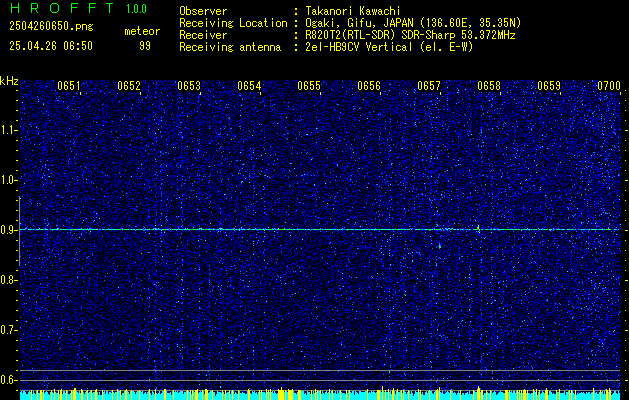The width and height of the screenshot is (629, 400).
Task: Click the 0.8 kHz axis label
Action: pyautogui.click(x=9, y=280)
